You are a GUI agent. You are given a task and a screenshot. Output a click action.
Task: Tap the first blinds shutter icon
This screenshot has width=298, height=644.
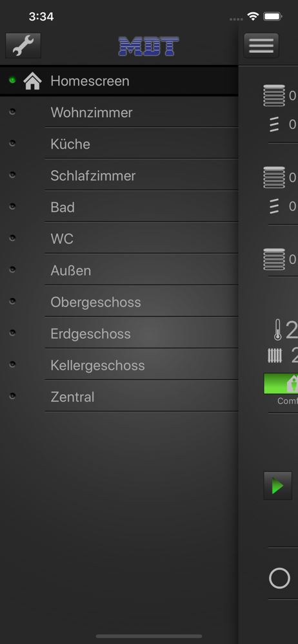click(274, 95)
